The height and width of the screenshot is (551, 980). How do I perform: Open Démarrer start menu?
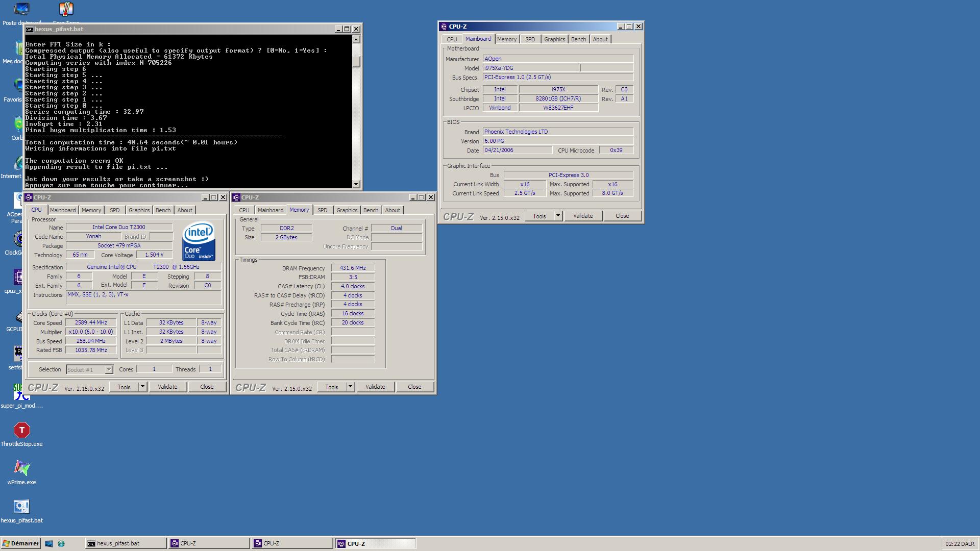(x=21, y=543)
